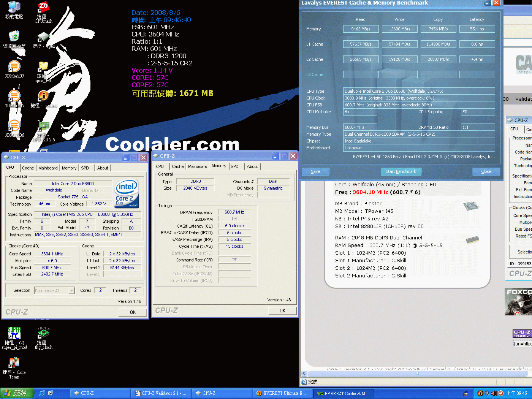Click Close button in EVEREST benchmark window
532x399 pixels.
[486, 171]
